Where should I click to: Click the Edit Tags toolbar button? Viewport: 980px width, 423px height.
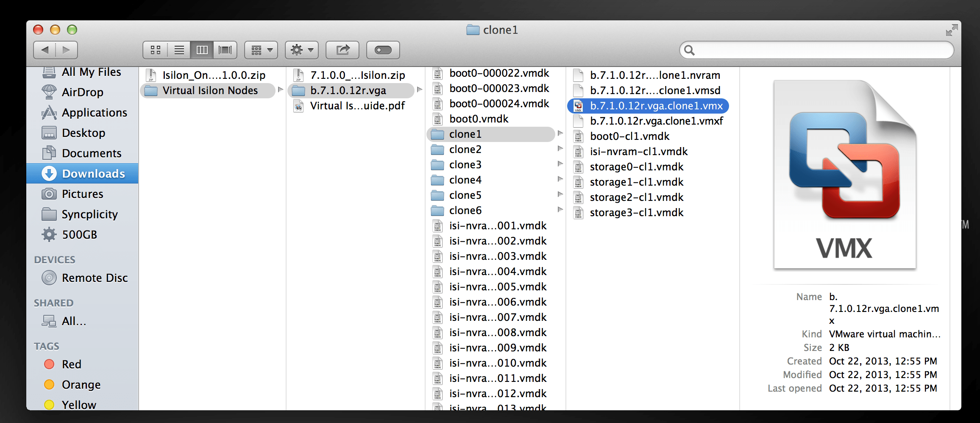click(383, 50)
